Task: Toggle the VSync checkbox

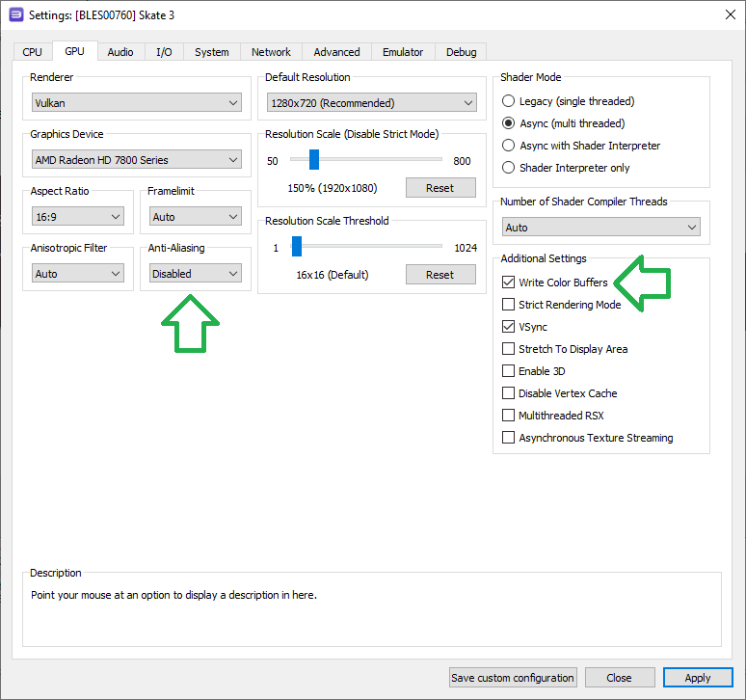Action: click(509, 327)
